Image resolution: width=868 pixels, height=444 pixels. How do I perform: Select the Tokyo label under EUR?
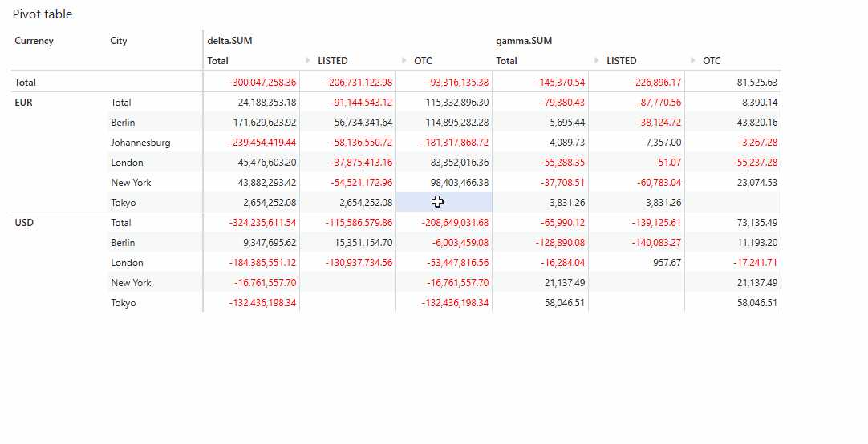(123, 203)
